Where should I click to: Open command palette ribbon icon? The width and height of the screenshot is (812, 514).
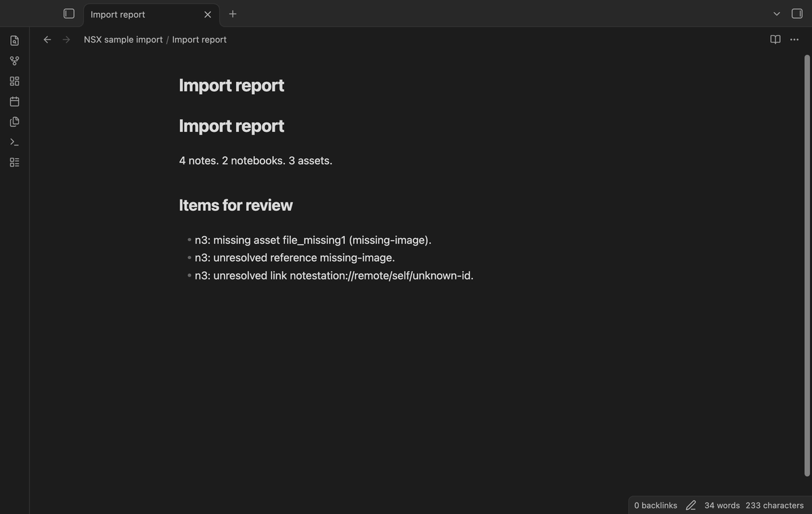(x=15, y=142)
